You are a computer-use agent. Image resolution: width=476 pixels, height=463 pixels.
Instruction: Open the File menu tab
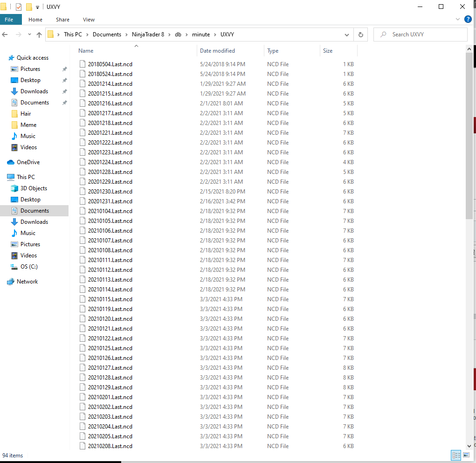11,20
